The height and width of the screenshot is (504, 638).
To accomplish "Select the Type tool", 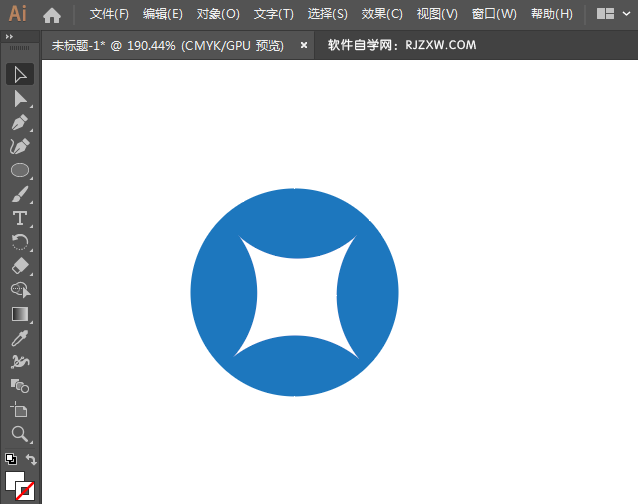I will coord(20,218).
